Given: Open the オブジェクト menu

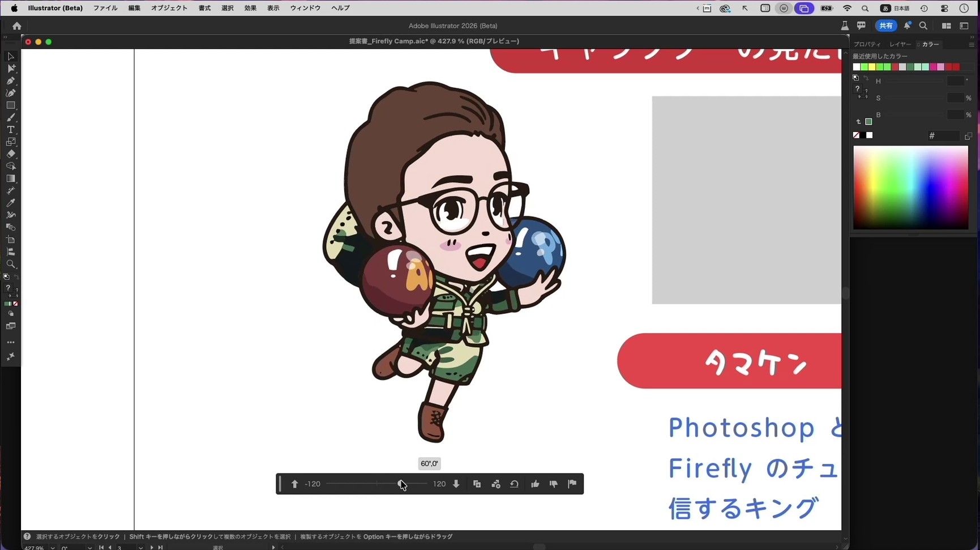Looking at the screenshot, I should tap(169, 8).
